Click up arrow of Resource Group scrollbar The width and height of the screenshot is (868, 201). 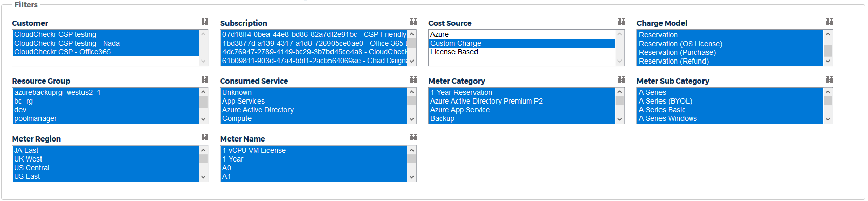pos(203,92)
